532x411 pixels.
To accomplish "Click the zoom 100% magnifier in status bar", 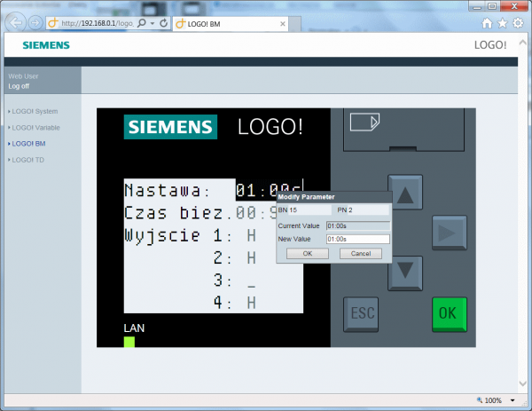I will tap(480, 400).
